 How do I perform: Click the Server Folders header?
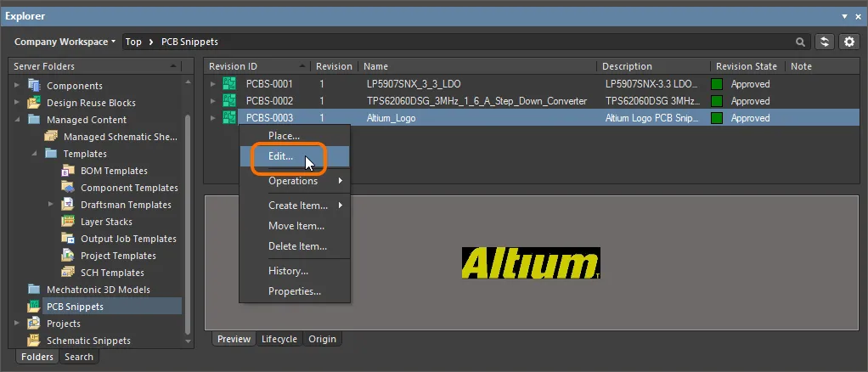tap(95, 66)
